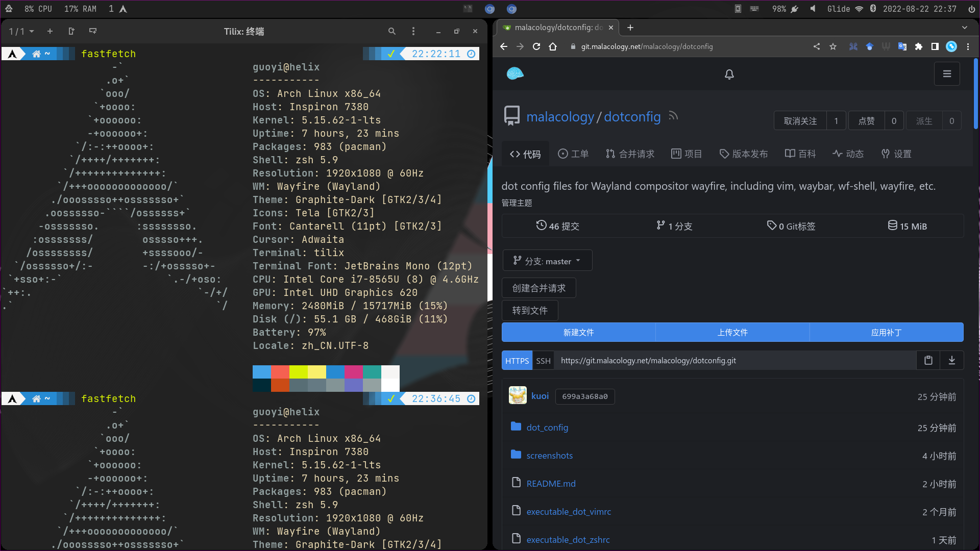The height and width of the screenshot is (551, 980).
Task: Open the Tilix kebab menu
Action: (413, 31)
